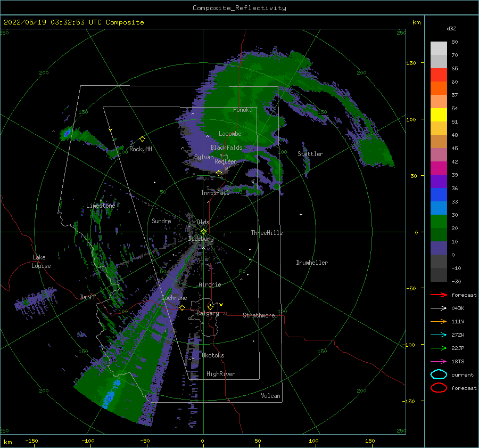Click the yellow diamond marker below Cochrane
The width and height of the screenshot is (479, 448).
pyautogui.click(x=183, y=308)
